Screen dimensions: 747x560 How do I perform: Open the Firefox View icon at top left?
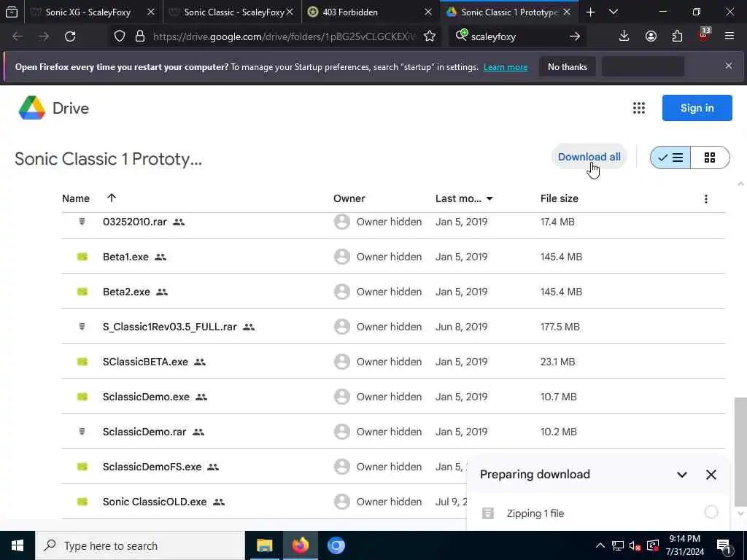coord(12,12)
